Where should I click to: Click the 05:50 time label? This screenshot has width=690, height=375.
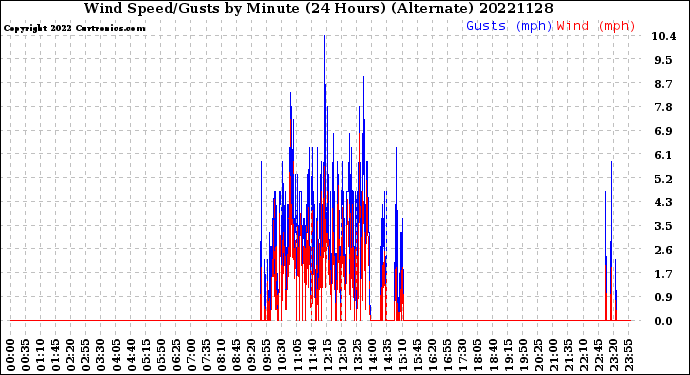[161, 354]
